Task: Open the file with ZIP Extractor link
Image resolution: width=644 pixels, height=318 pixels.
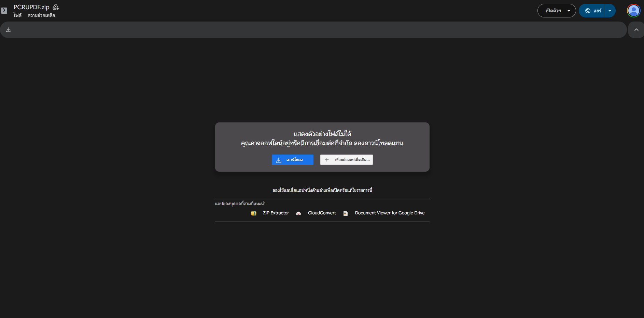Action: 276,213
